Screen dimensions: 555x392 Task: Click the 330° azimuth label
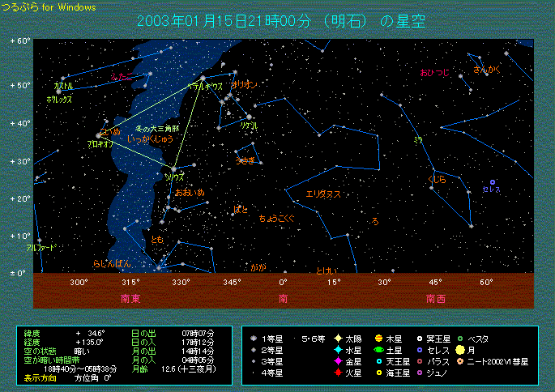tap(181, 283)
